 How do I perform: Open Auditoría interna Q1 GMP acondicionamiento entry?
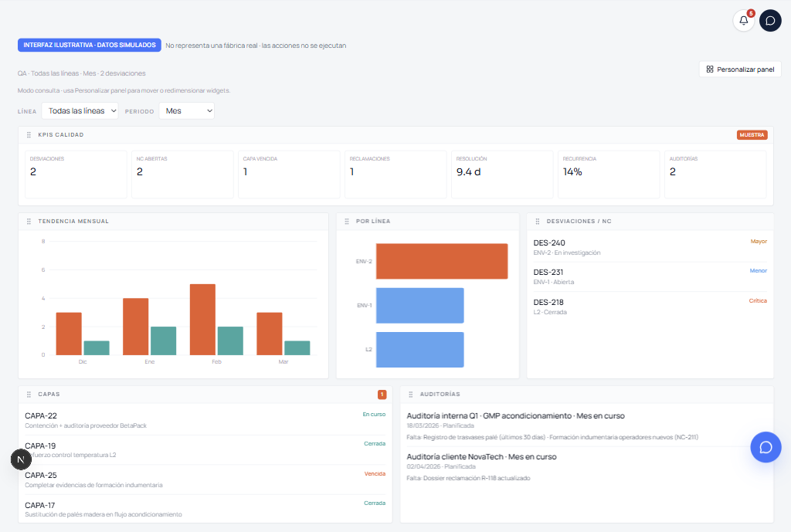coord(587,426)
